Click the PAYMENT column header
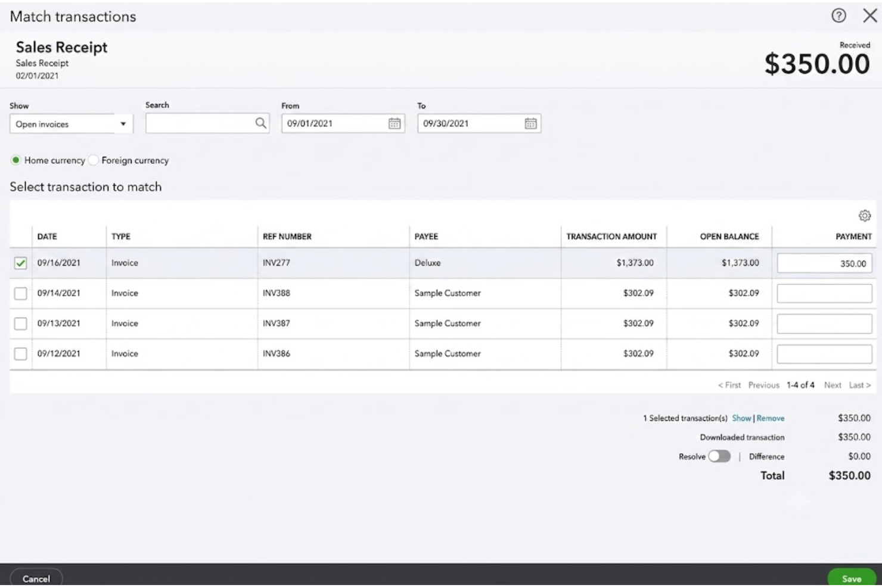 pos(853,237)
